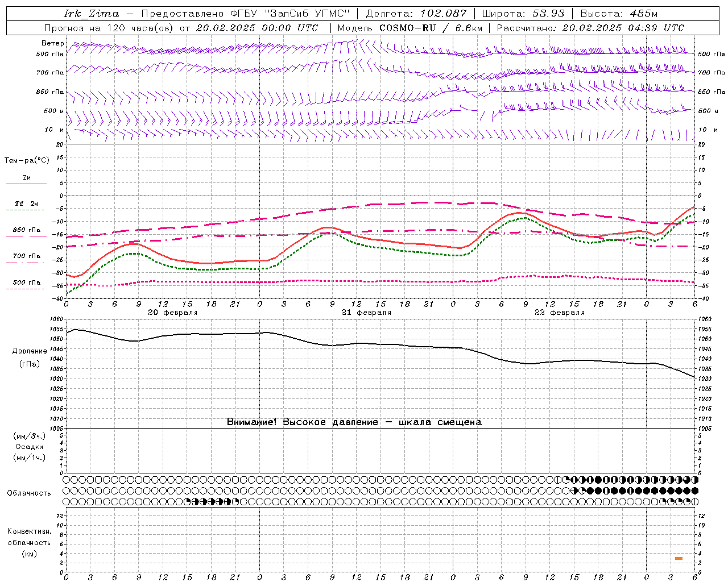Click the station name Irk_Zima in header

pyautogui.click(x=92, y=14)
